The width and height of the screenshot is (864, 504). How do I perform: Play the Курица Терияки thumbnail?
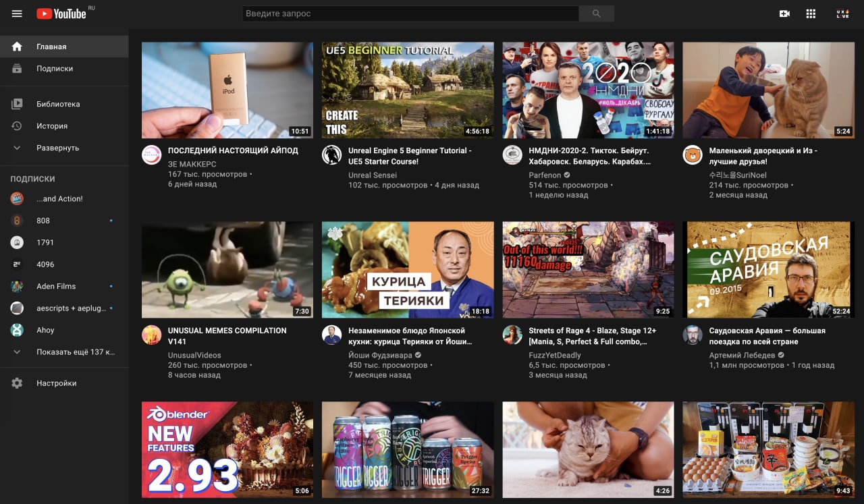(x=408, y=270)
